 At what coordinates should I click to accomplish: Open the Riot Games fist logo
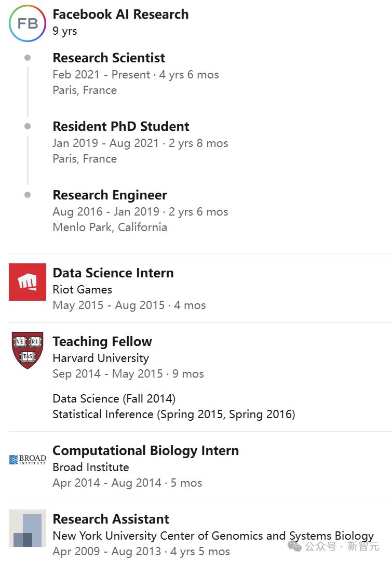pos(28,282)
